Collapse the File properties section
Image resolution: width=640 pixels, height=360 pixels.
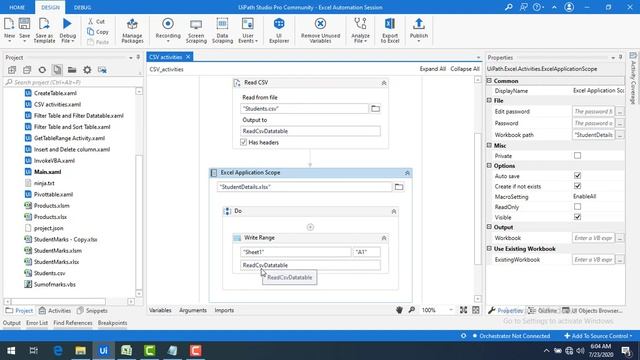[489, 100]
